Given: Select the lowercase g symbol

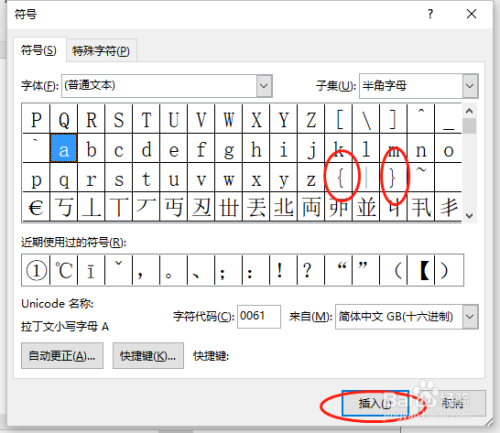Looking at the screenshot, I should (229, 148).
